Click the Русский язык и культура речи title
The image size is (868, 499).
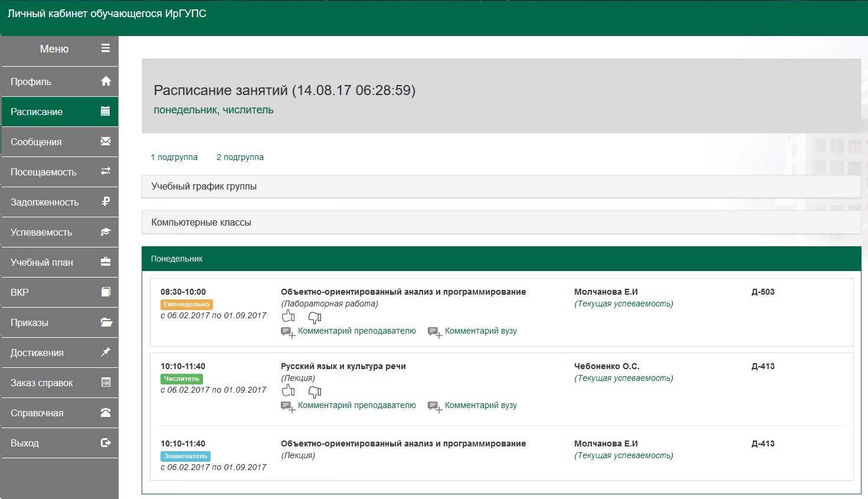[343, 366]
